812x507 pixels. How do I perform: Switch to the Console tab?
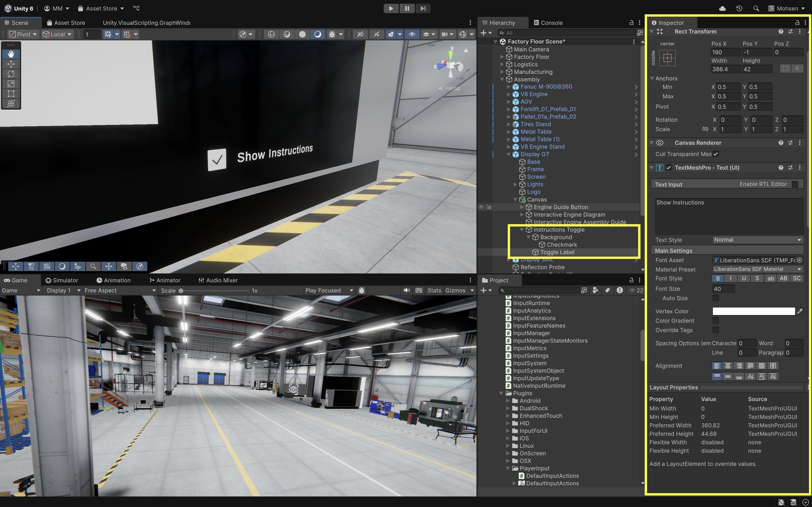point(548,23)
